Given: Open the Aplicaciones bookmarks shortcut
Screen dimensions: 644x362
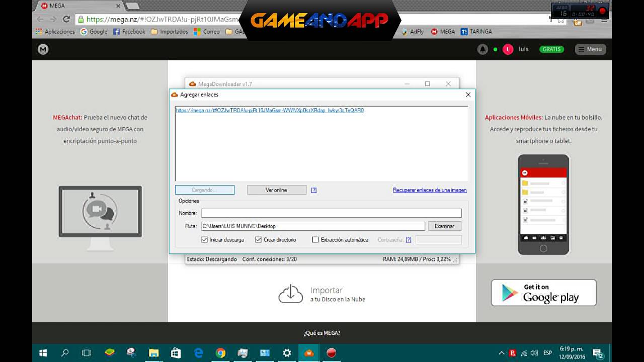Looking at the screenshot, I should point(55,31).
